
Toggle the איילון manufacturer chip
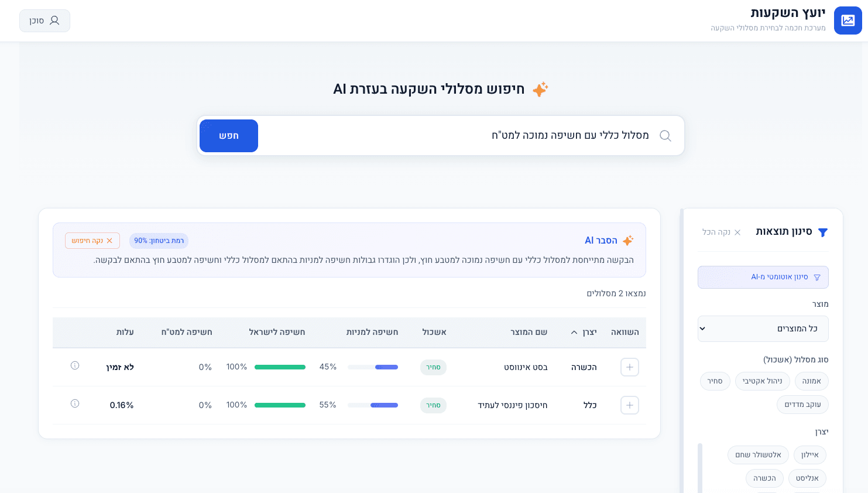(810, 455)
